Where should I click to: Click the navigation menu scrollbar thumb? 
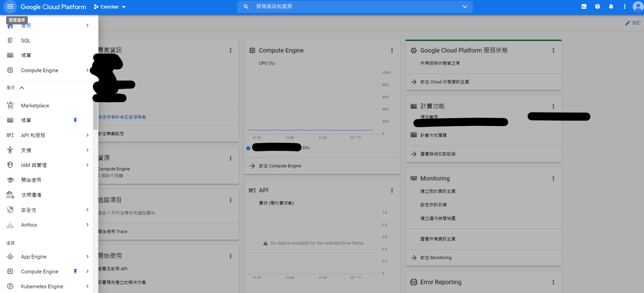(x=95, y=116)
